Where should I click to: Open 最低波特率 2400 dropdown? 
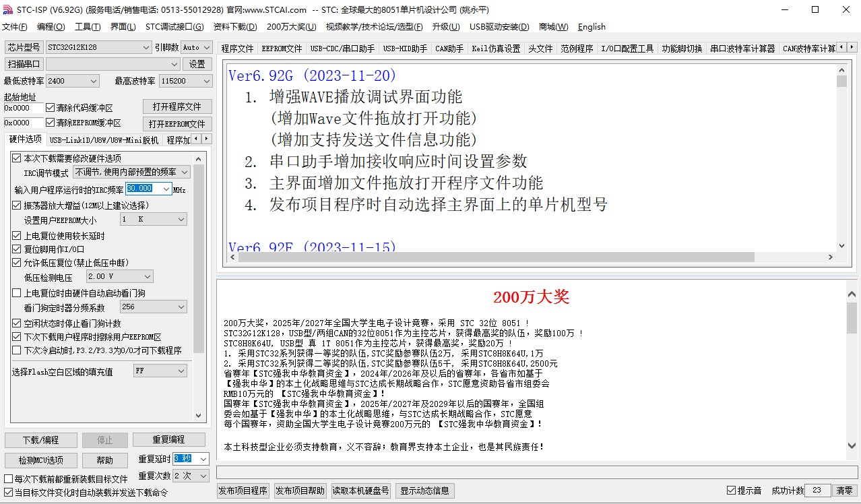pos(73,81)
